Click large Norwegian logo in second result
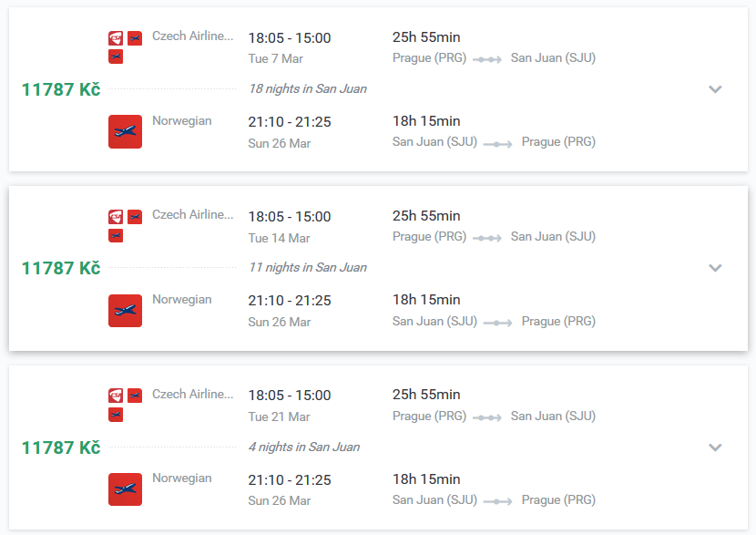 point(126,311)
